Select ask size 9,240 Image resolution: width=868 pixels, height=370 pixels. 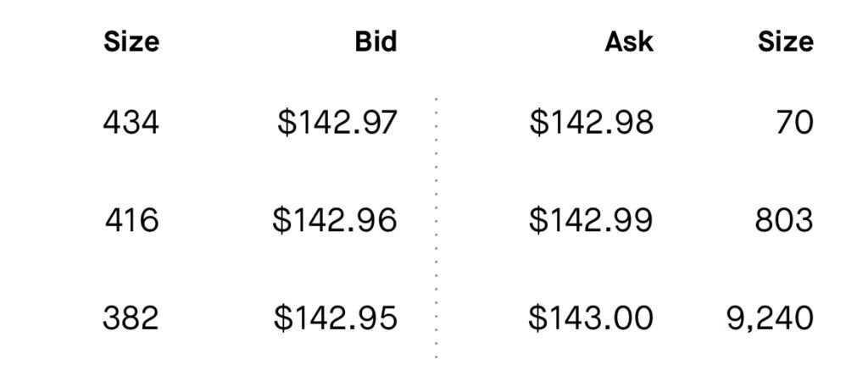pos(770,318)
